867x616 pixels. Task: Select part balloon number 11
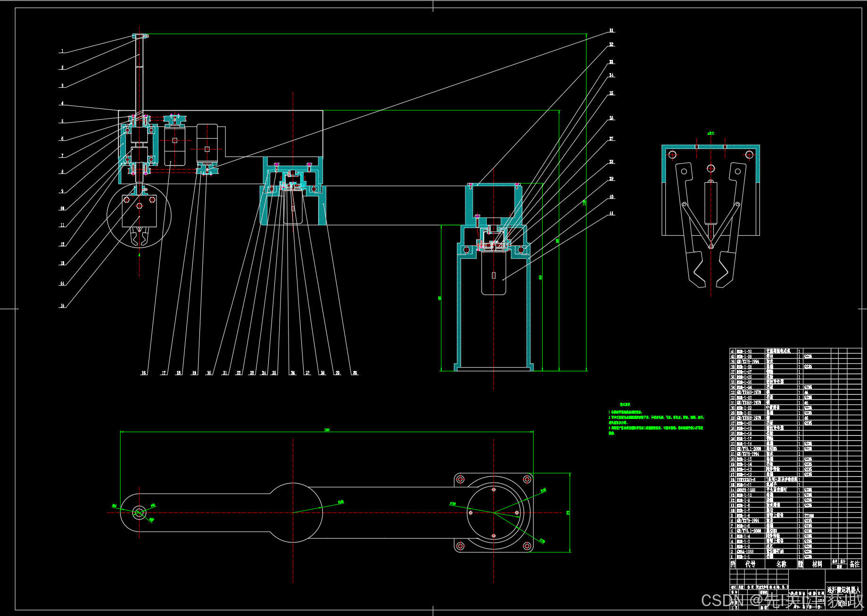coord(62,225)
